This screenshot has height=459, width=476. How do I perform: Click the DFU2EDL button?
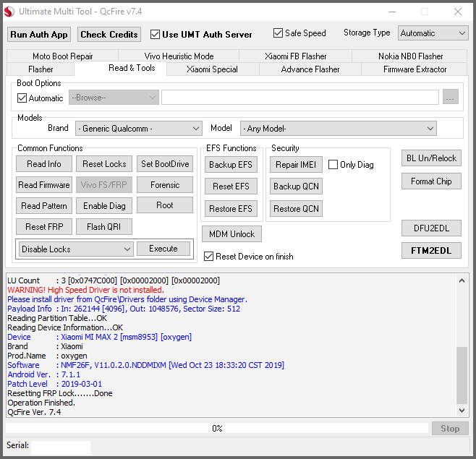(431, 228)
